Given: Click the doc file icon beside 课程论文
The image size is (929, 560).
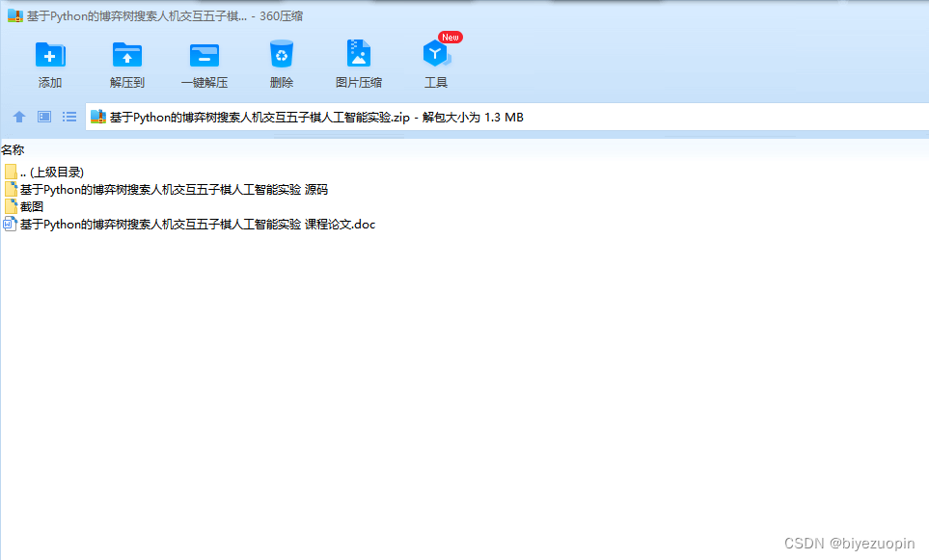Looking at the screenshot, I should (12, 224).
